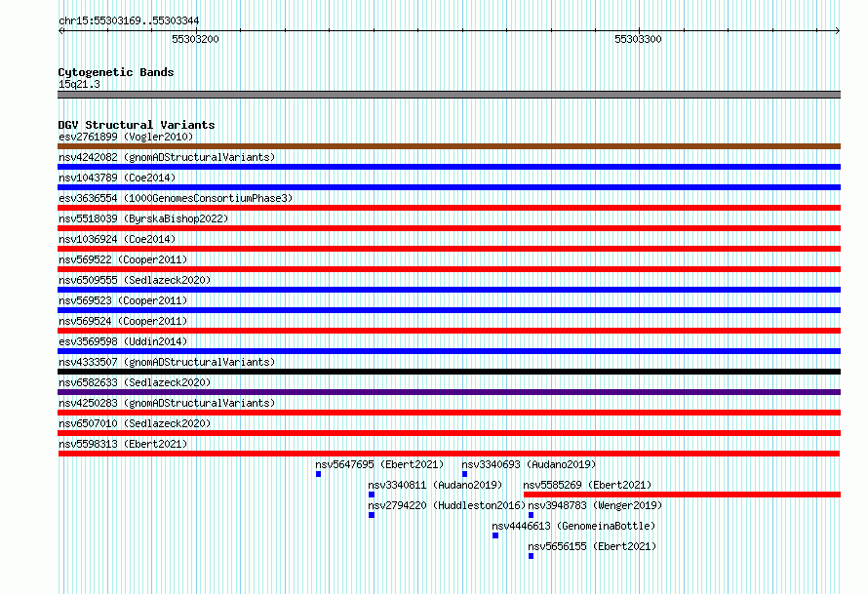Open variant nsv6509555 (Sedlazeck2020)
The width and height of the screenshot is (868, 594).
pos(135,280)
